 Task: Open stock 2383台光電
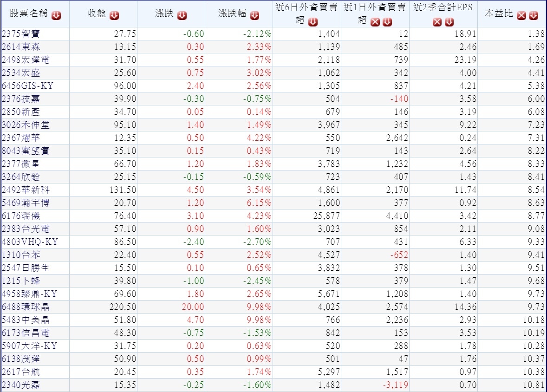pos(26,229)
